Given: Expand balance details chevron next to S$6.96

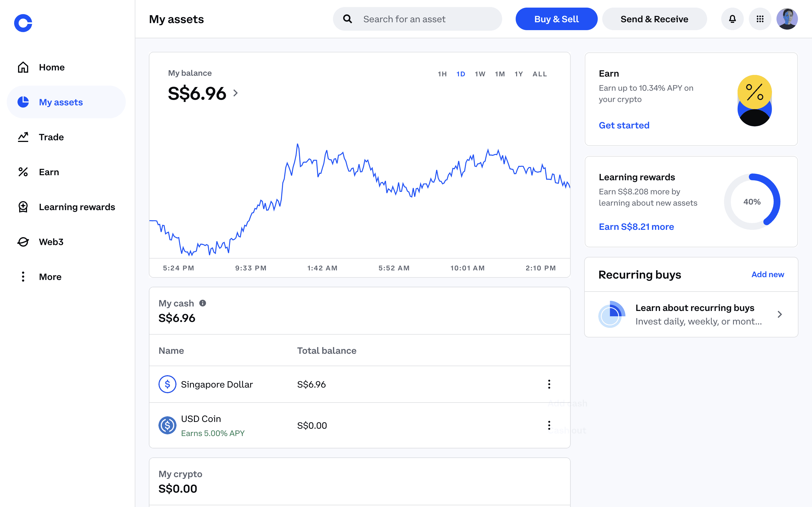Looking at the screenshot, I should tap(235, 93).
